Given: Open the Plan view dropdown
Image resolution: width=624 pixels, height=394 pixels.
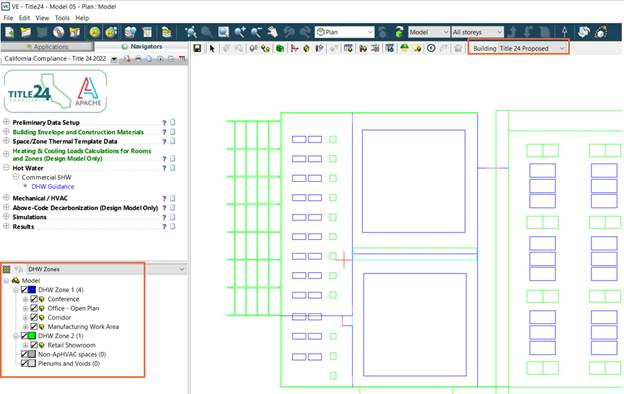Looking at the screenshot, I should [345, 32].
